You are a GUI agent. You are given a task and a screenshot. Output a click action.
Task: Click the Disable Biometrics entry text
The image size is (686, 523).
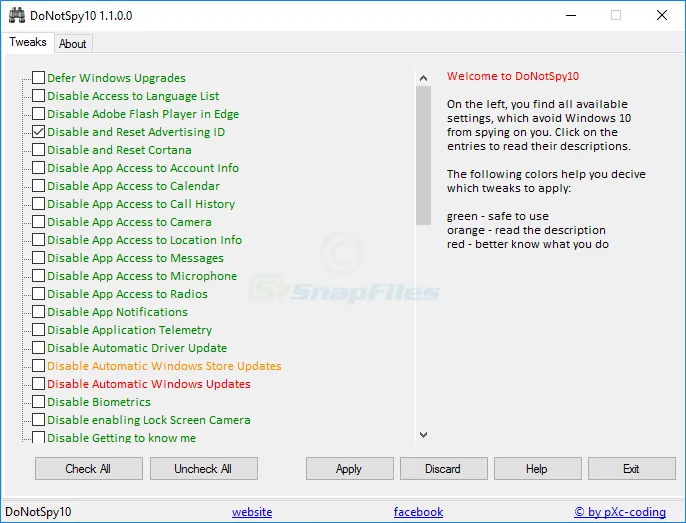(99, 402)
